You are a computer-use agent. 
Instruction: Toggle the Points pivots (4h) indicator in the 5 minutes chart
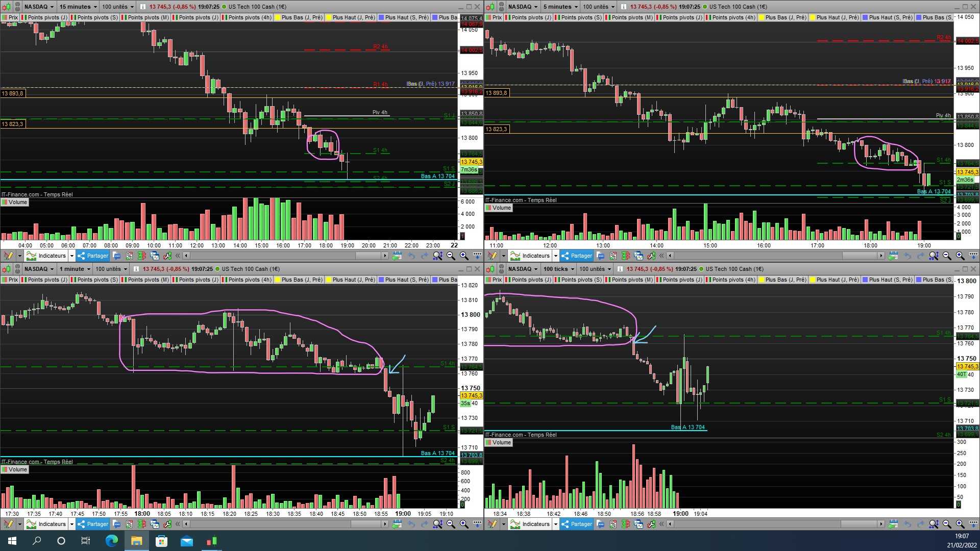[x=730, y=17]
